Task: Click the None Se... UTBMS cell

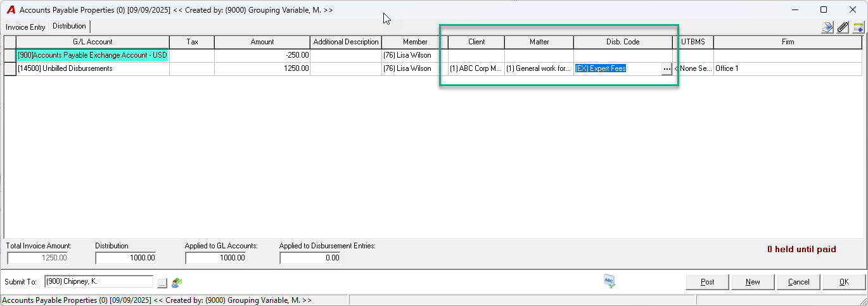Action: pyautogui.click(x=694, y=68)
